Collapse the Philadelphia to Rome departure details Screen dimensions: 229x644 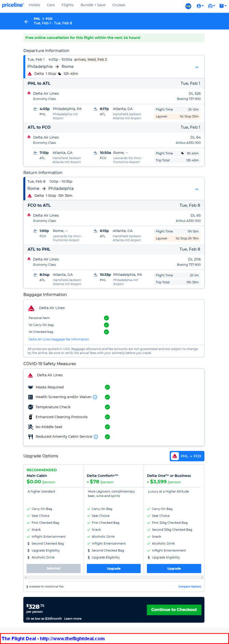(x=197, y=67)
